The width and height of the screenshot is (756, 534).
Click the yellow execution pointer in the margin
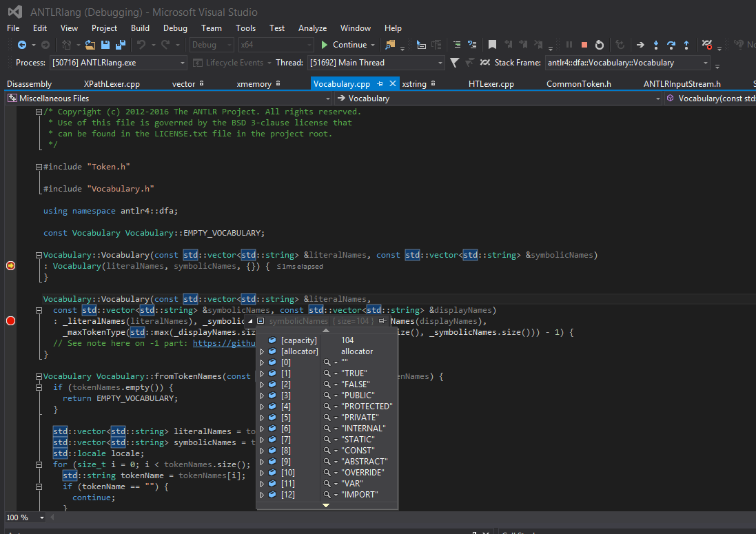coord(10,265)
